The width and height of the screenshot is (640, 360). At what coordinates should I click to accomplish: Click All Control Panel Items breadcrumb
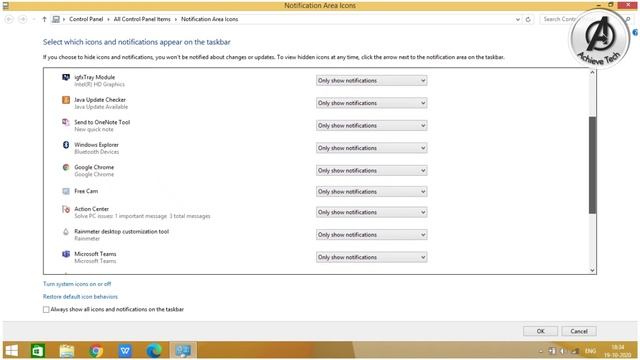tap(142, 19)
